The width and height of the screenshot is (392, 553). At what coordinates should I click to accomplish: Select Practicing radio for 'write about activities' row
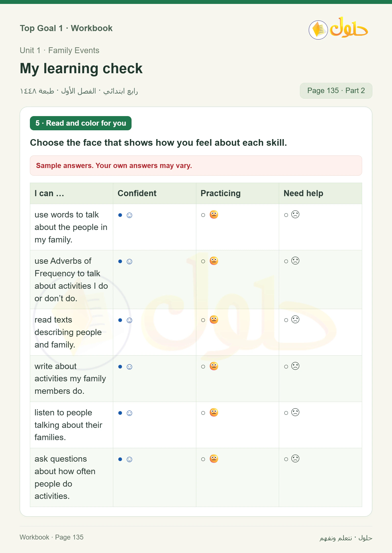click(x=203, y=367)
